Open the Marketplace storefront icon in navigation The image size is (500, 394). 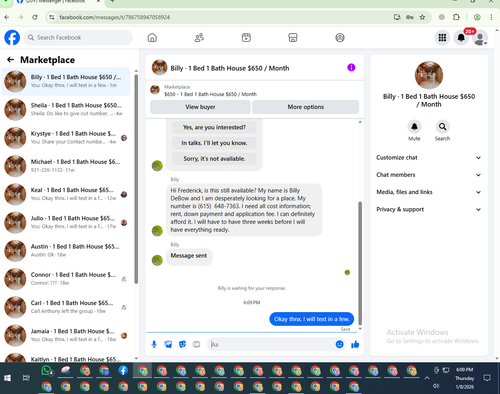(293, 37)
